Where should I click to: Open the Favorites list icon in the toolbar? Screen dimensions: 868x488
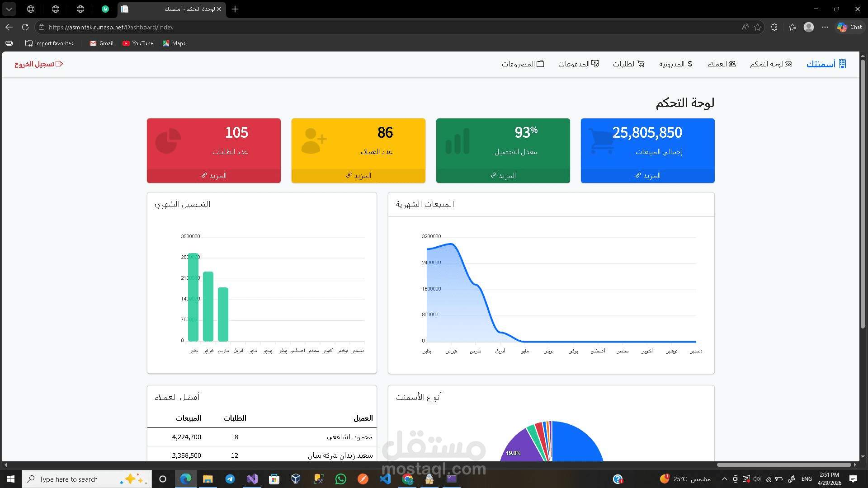click(x=793, y=27)
